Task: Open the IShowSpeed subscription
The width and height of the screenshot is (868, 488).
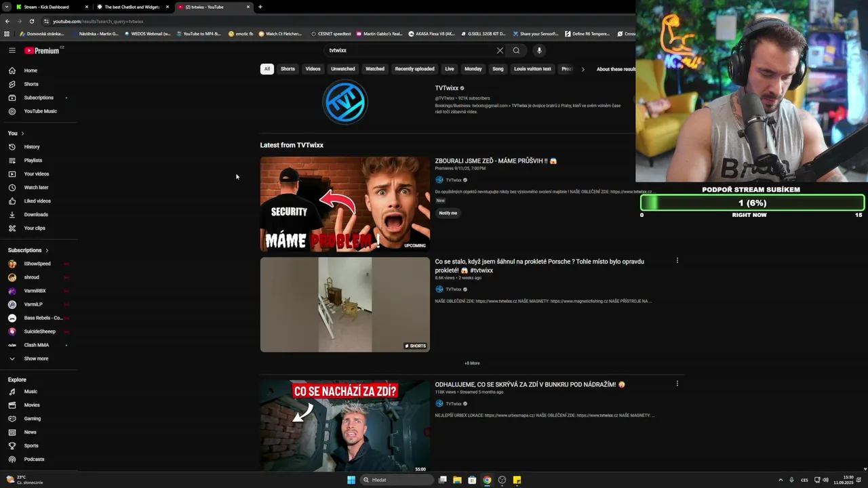Action: click(37, 264)
